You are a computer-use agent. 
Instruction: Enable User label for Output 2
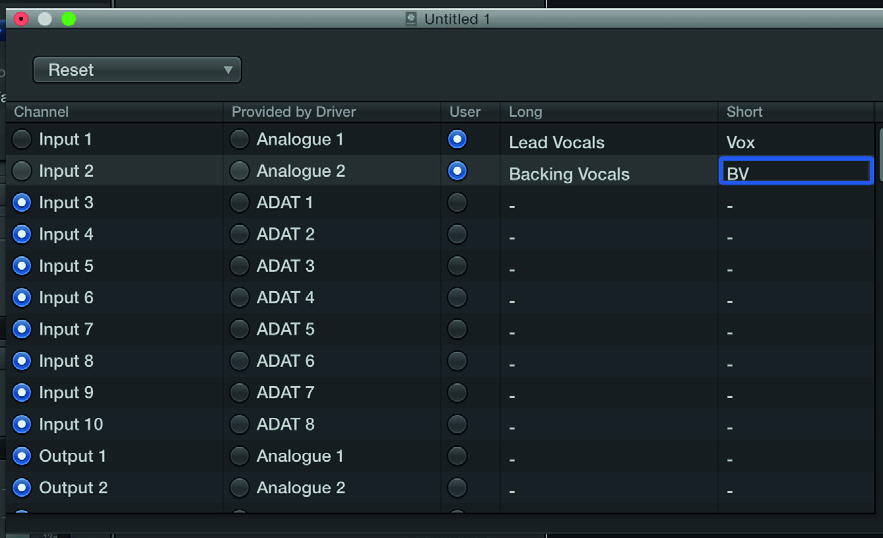click(457, 487)
